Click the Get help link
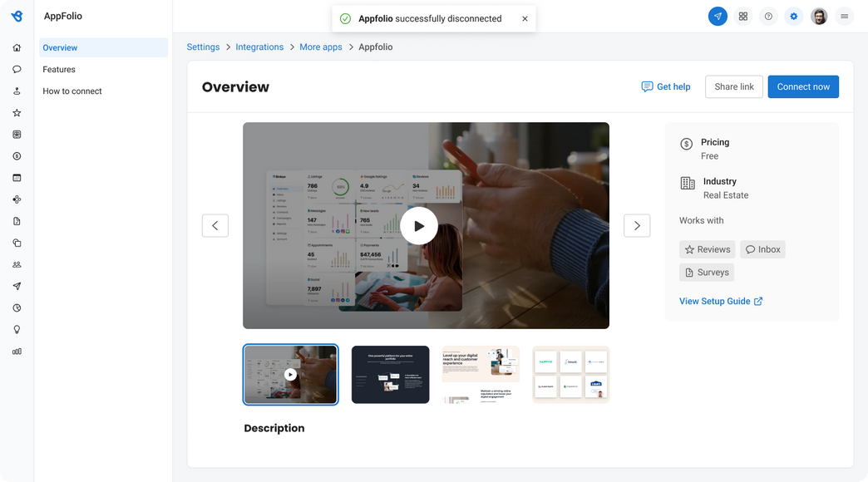 click(666, 86)
